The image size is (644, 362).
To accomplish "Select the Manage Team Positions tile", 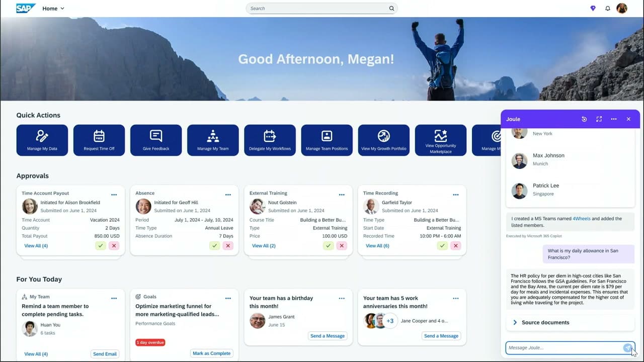I will point(327,140).
